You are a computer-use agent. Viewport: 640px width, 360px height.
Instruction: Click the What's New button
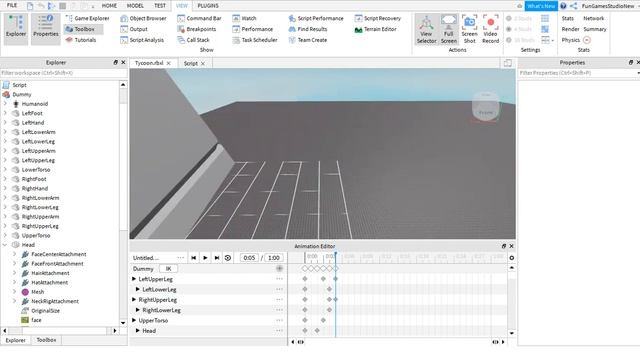point(541,6)
